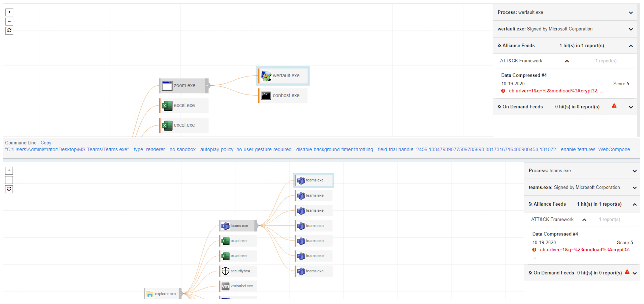The image size is (644, 304).
Task: Expand werfault.exe Signed by Microsoft section
Action: pos(631,29)
